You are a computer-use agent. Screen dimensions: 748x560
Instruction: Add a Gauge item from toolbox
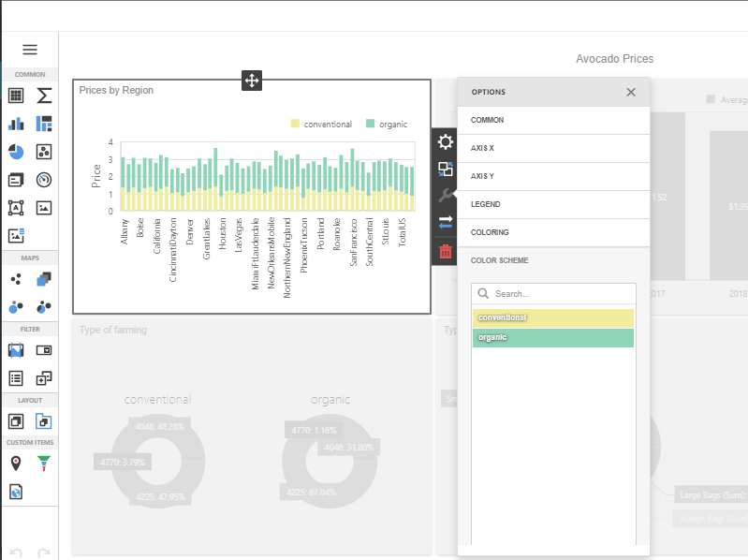pyautogui.click(x=44, y=180)
